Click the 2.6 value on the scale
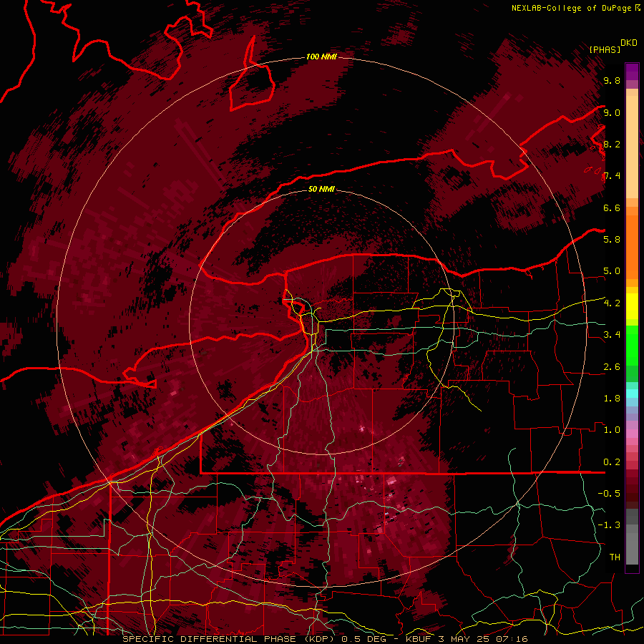This screenshot has width=644, height=644. coord(612,367)
